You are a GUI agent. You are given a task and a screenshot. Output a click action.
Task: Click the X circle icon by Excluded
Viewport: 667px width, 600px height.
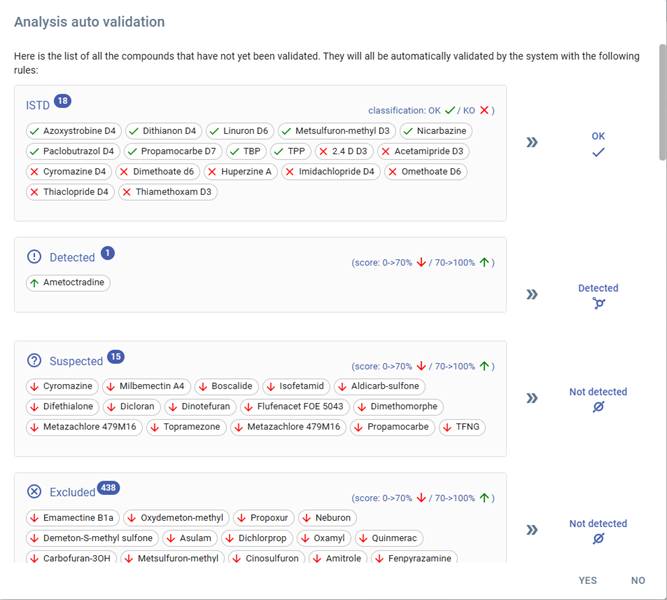pyautogui.click(x=34, y=491)
